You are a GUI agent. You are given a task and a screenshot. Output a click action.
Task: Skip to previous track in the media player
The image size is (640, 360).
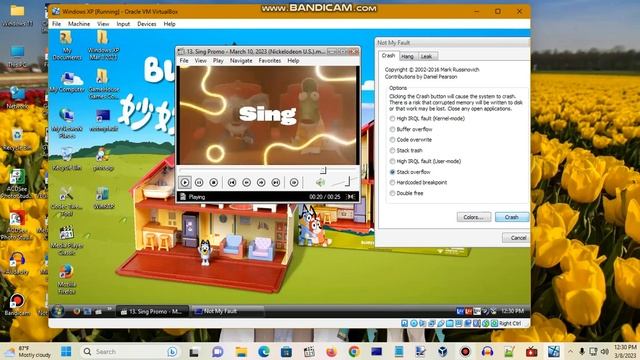click(232, 182)
